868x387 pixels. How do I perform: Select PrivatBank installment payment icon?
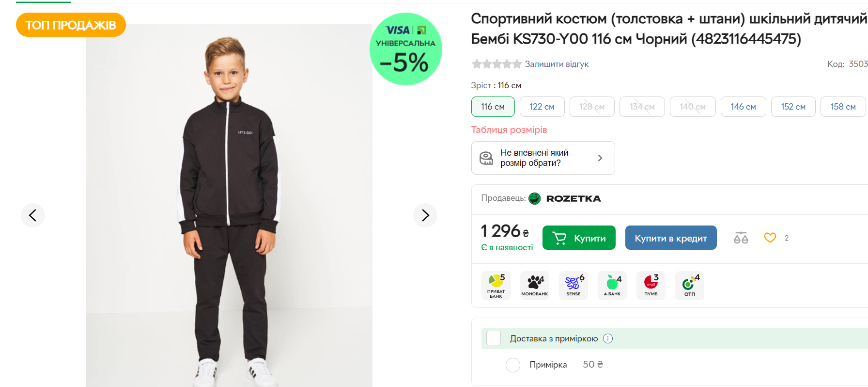[496, 286]
